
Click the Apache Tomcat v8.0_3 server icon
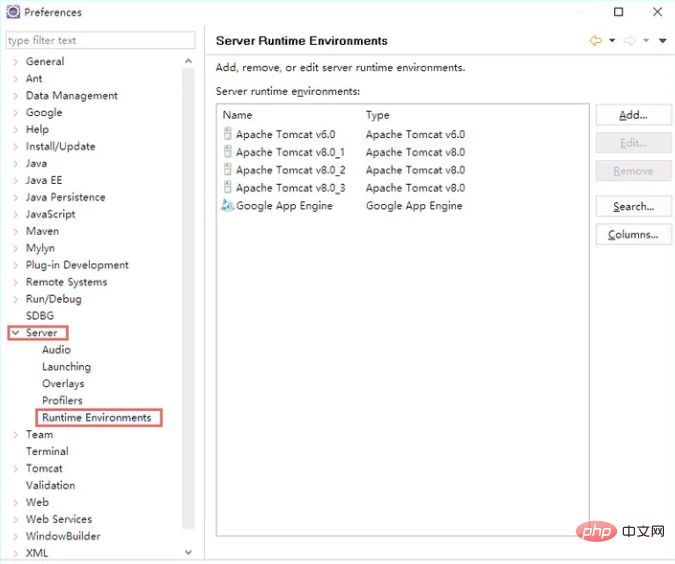point(228,188)
